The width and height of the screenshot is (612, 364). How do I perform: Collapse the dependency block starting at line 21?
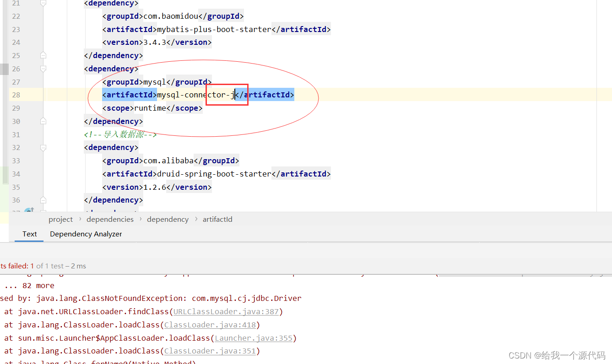tap(43, 3)
